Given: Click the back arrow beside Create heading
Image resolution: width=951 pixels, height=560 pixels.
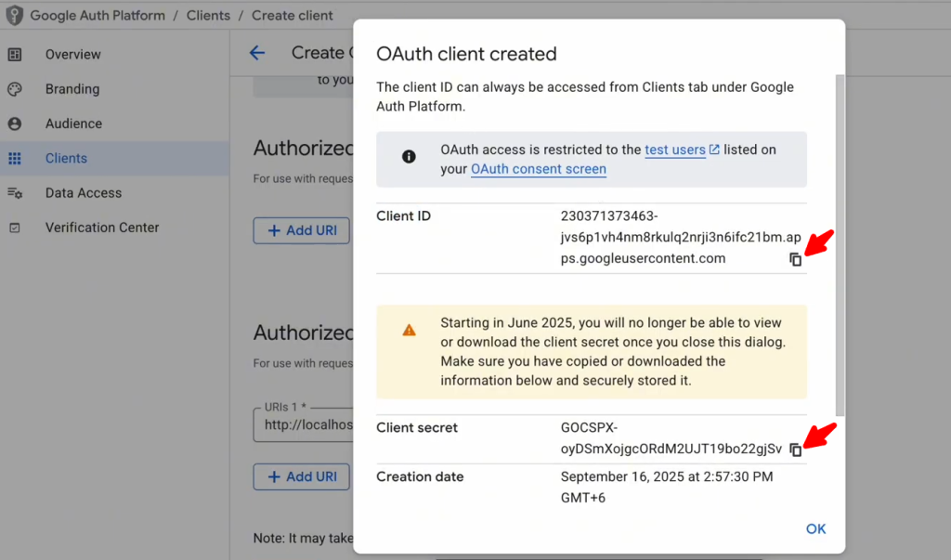Looking at the screenshot, I should coord(257,53).
